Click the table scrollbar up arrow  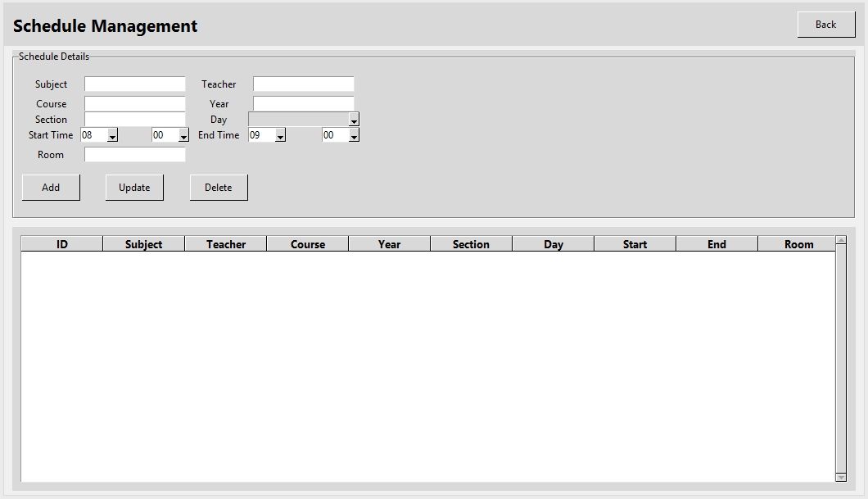840,241
